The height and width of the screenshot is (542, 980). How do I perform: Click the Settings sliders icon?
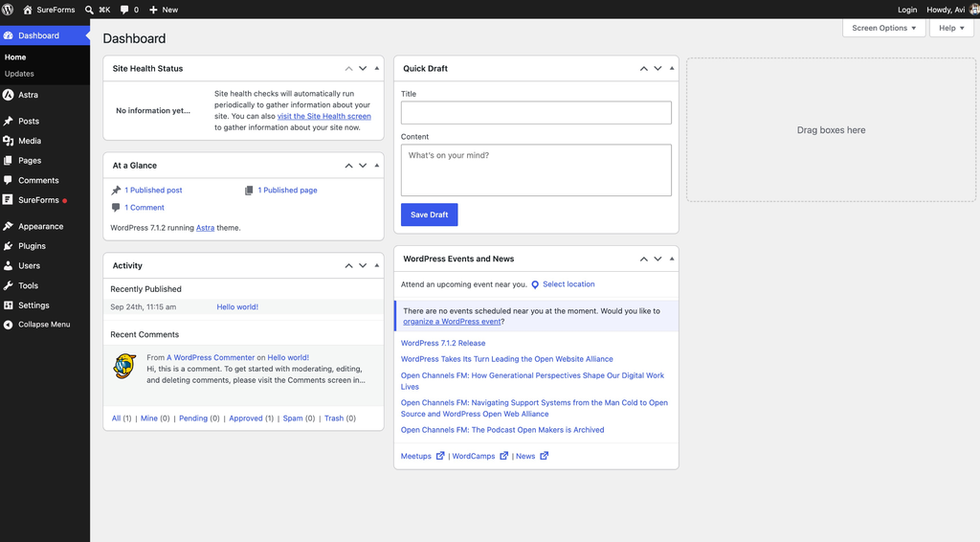pos(8,305)
